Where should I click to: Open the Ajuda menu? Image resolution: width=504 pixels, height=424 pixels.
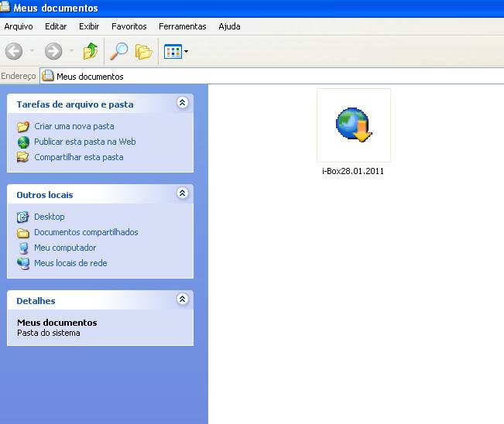click(x=229, y=26)
